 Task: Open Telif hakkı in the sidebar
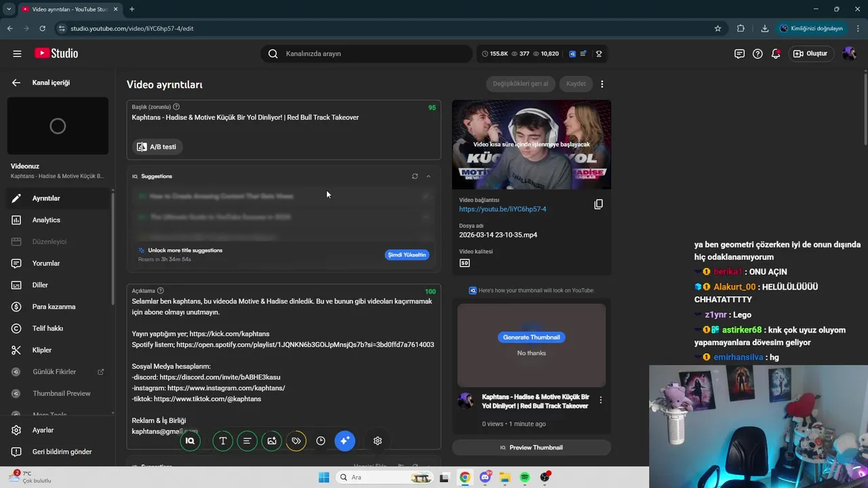pyautogui.click(x=57, y=329)
